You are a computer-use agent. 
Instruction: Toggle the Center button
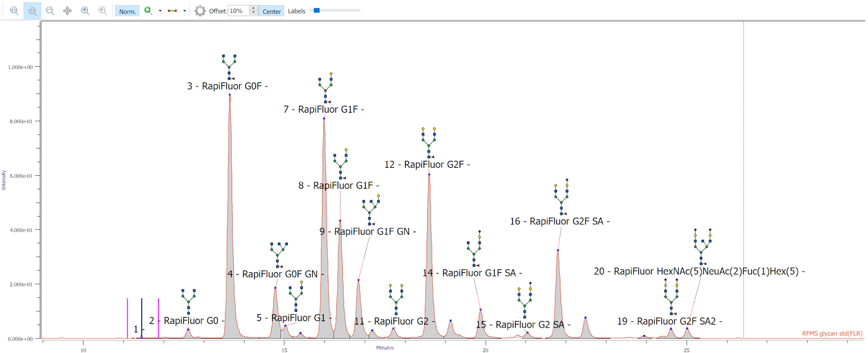point(272,11)
